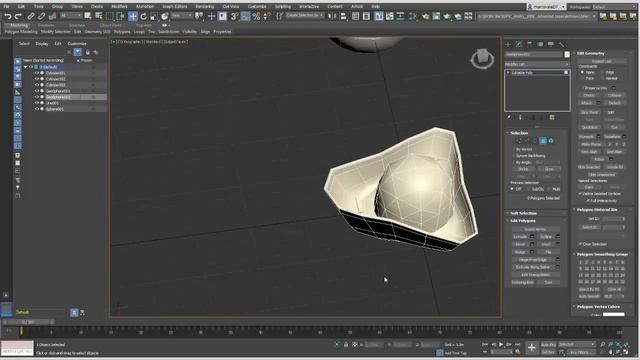Viewport: 640px width, 360px height.
Task: Open Select by Name dialog icon
Action: tap(99, 16)
